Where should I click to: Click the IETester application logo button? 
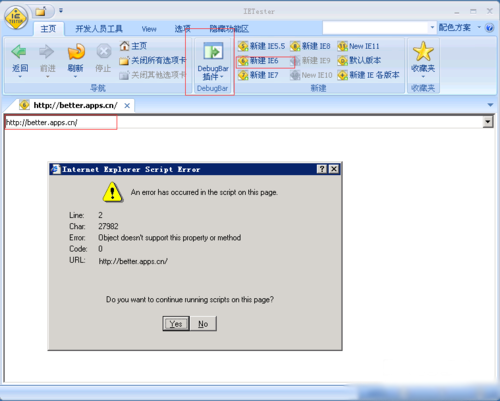15,17
